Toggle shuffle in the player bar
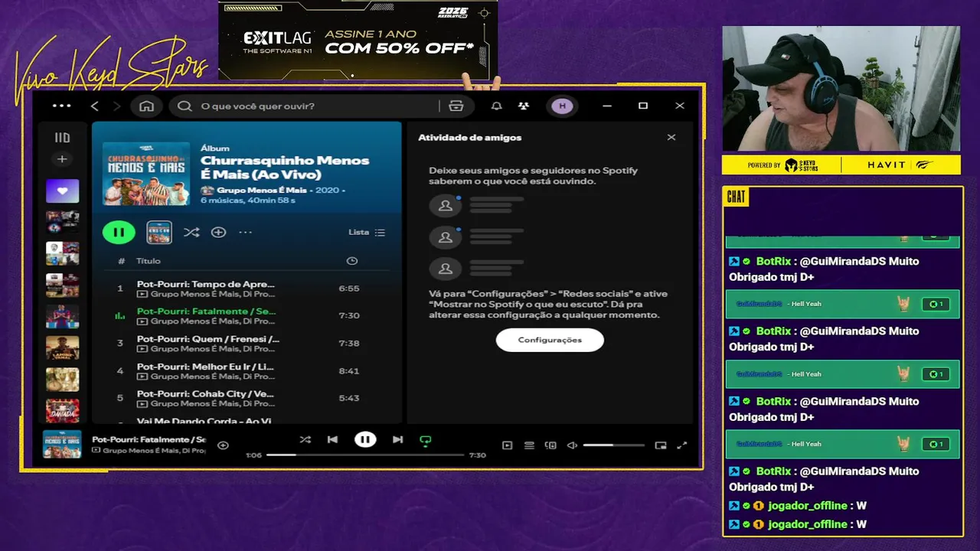The width and height of the screenshot is (980, 551). 305,439
